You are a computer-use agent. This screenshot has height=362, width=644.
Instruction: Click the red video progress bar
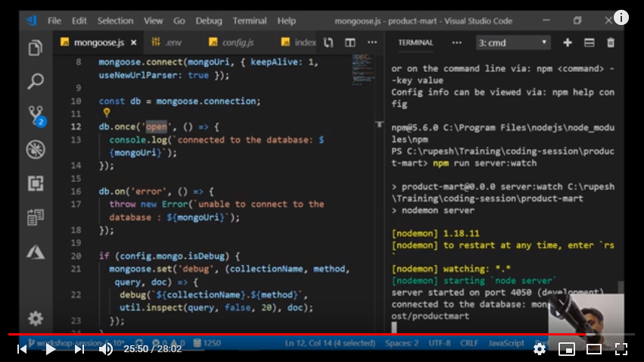[x=303, y=334]
